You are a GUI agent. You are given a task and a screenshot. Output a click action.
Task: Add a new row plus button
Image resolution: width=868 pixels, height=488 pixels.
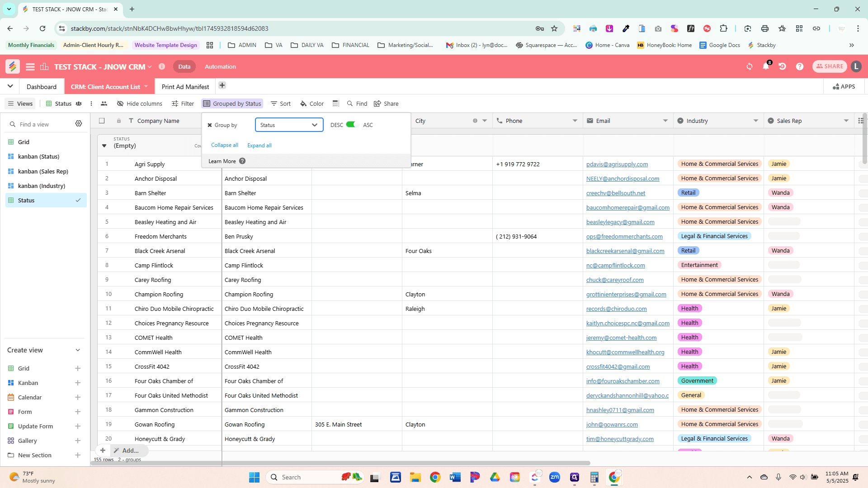coord(103,450)
